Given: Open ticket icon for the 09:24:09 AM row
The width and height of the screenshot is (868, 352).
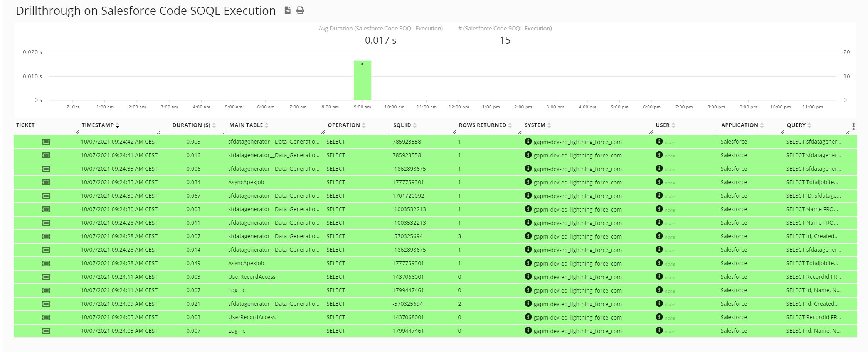Looking at the screenshot, I should pyautogui.click(x=46, y=304).
